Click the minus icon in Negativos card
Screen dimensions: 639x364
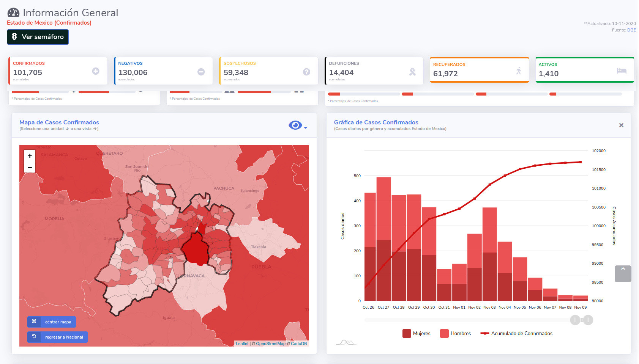[201, 72]
